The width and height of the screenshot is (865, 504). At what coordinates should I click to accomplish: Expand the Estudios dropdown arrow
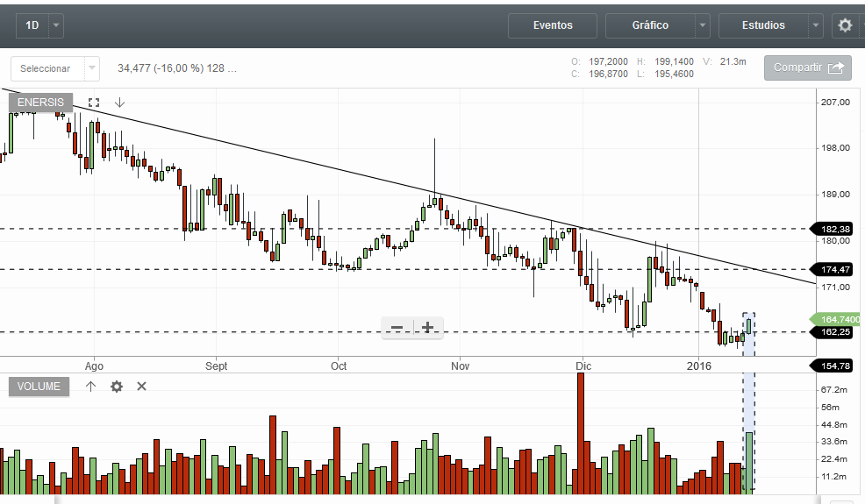point(816,25)
